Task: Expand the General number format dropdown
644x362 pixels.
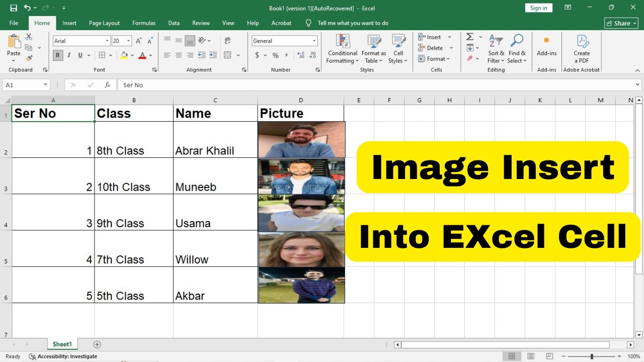Action: (314, 41)
